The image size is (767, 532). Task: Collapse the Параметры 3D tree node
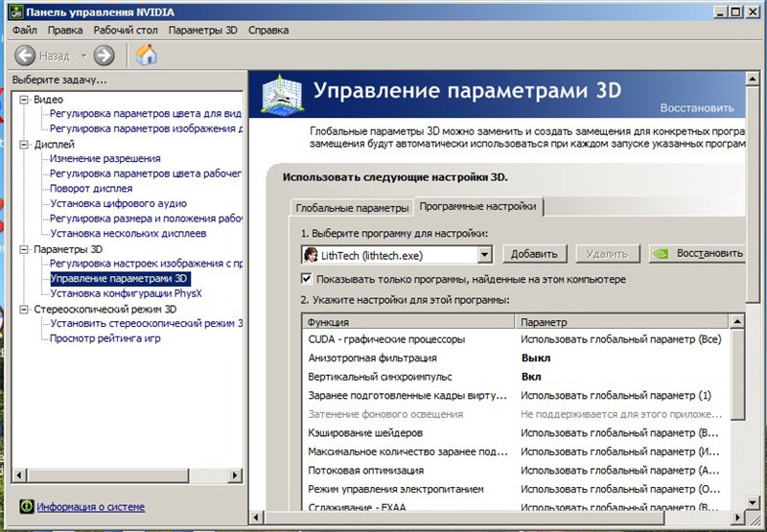click(x=24, y=249)
